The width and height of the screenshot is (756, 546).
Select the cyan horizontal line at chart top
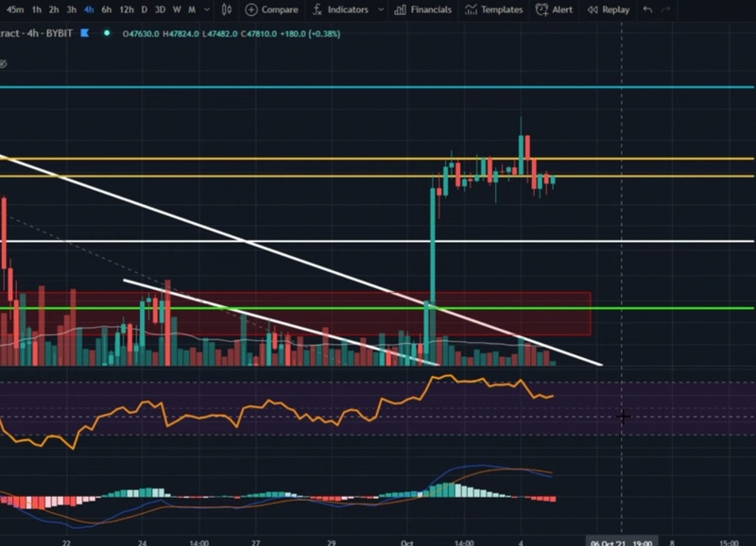tap(376, 87)
